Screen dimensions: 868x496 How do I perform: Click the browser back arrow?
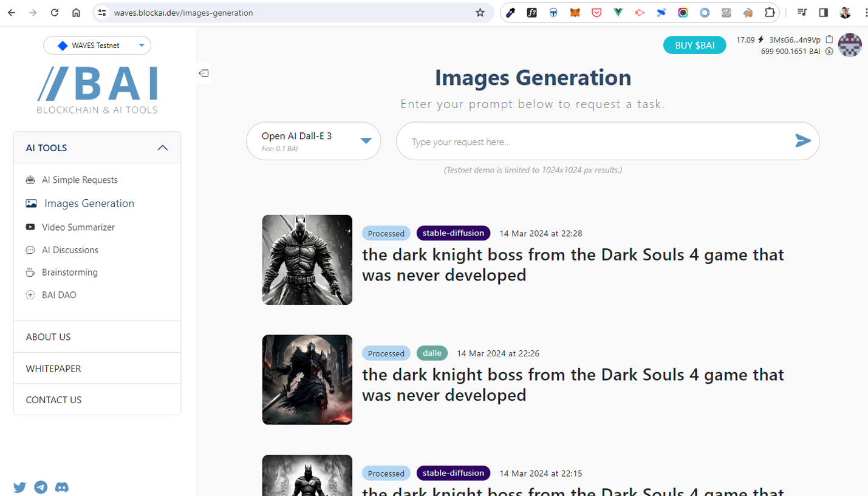tap(12, 13)
